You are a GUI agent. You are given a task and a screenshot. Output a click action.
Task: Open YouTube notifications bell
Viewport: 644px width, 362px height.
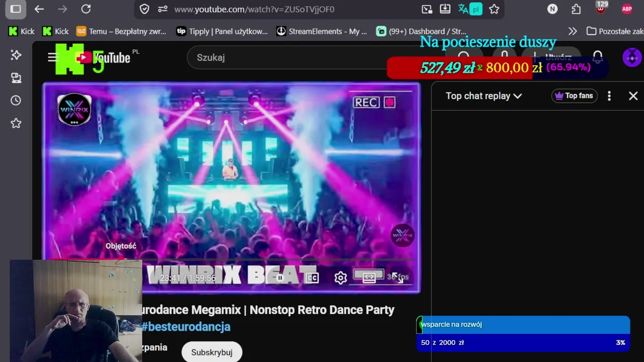pyautogui.click(x=597, y=57)
